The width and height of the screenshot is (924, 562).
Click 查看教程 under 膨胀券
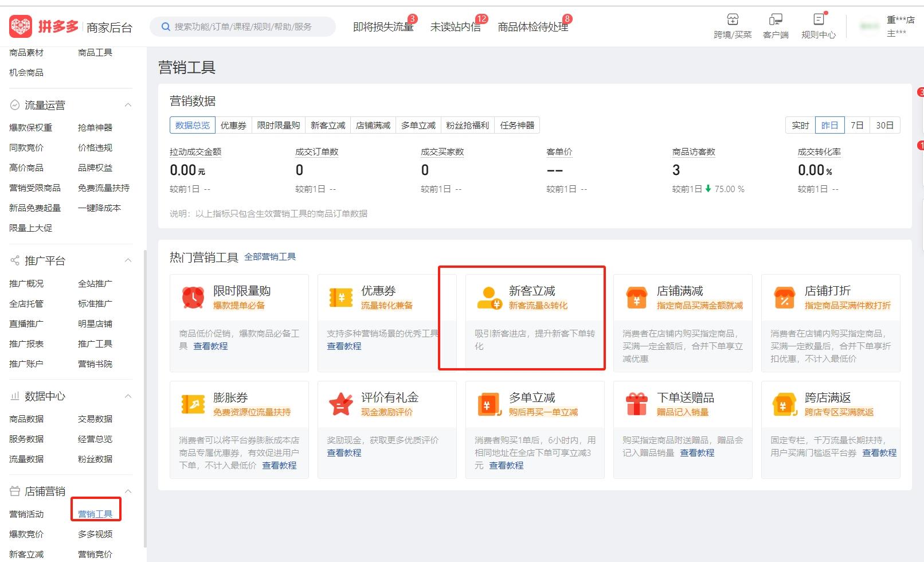coord(280,465)
